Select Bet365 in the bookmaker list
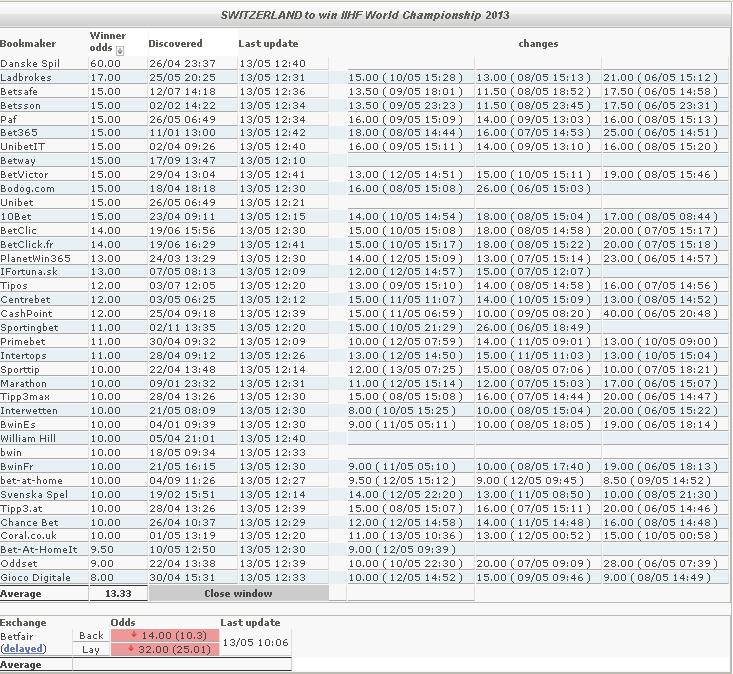The height and width of the screenshot is (674, 733). [20, 133]
